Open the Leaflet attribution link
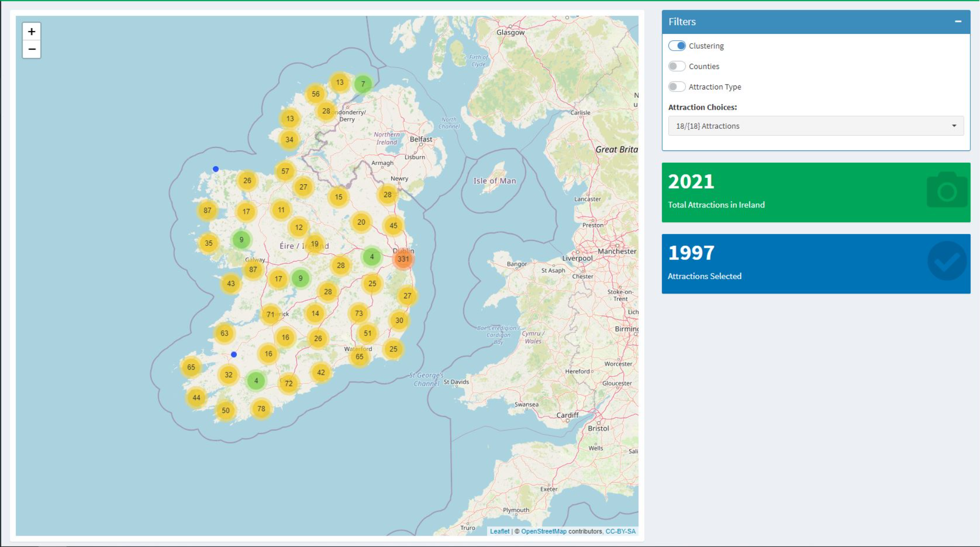Image resolution: width=980 pixels, height=547 pixels. click(499, 531)
